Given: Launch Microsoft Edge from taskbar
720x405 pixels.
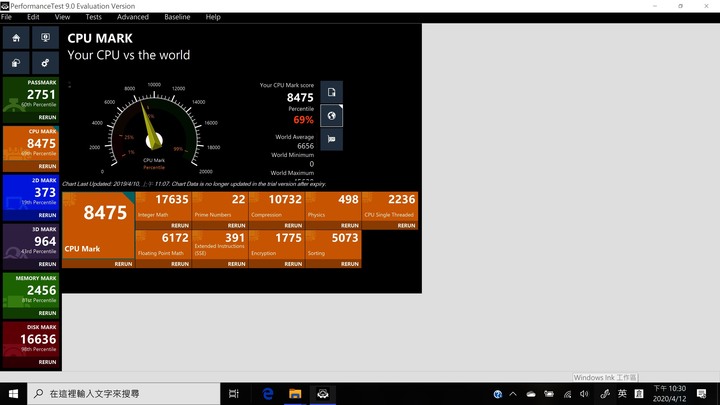Looking at the screenshot, I should 268,394.
